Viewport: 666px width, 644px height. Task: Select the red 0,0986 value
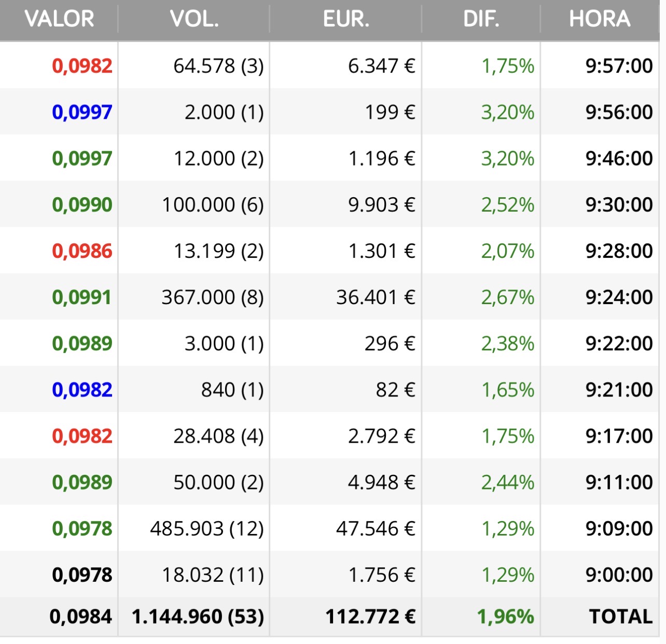pyautogui.click(x=82, y=251)
